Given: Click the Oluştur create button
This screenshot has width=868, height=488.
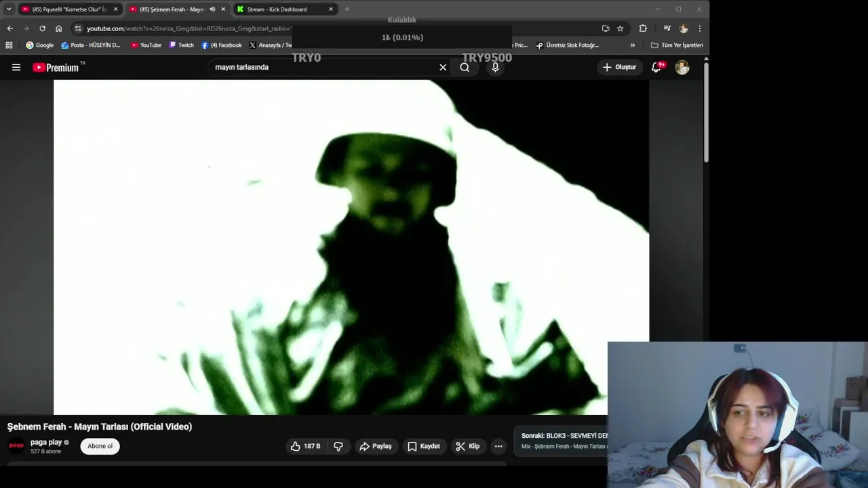Looking at the screenshot, I should [619, 67].
